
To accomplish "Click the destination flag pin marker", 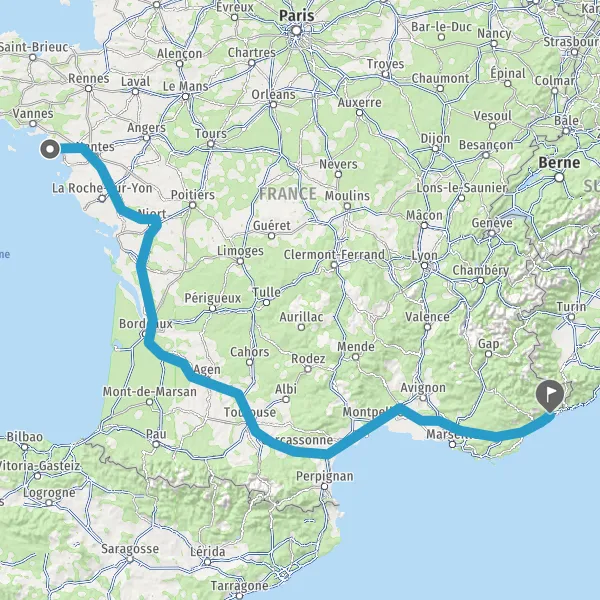I will tap(550, 396).
